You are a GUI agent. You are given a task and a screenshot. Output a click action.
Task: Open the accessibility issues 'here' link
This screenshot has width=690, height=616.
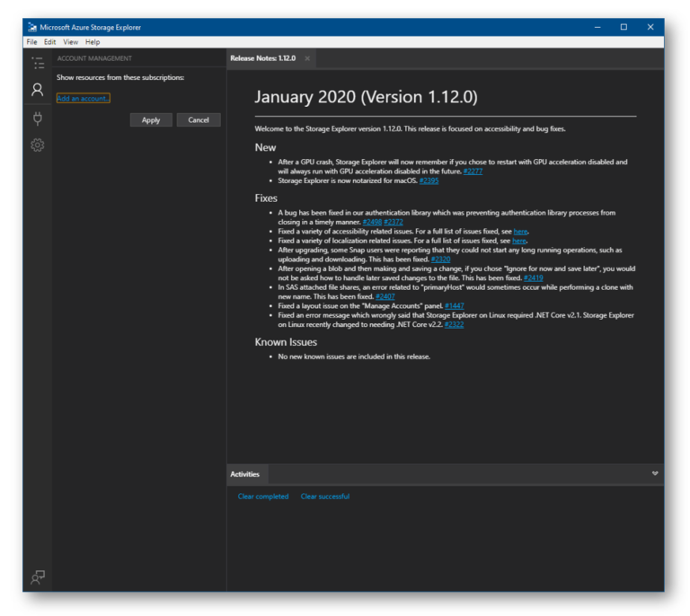tap(520, 232)
